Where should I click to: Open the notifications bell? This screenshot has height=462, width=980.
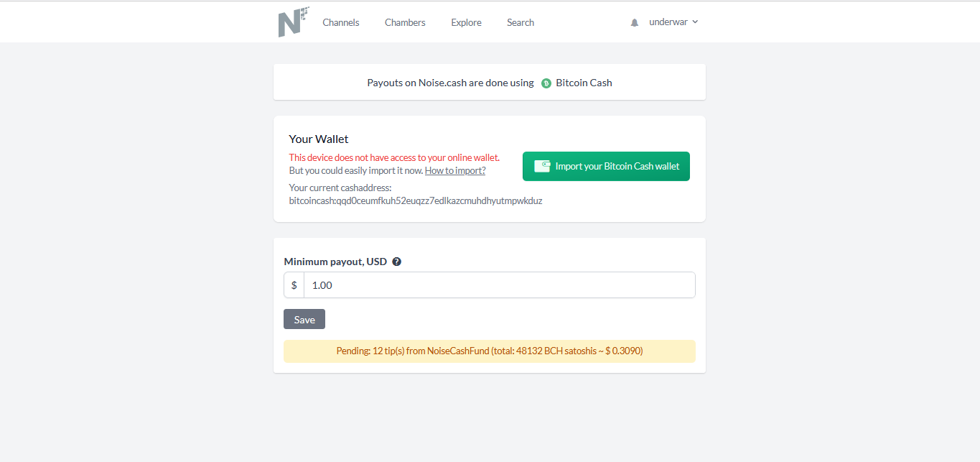pos(635,23)
